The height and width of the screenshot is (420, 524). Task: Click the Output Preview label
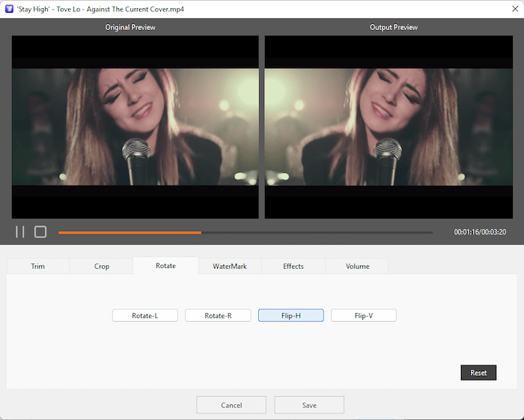click(394, 28)
